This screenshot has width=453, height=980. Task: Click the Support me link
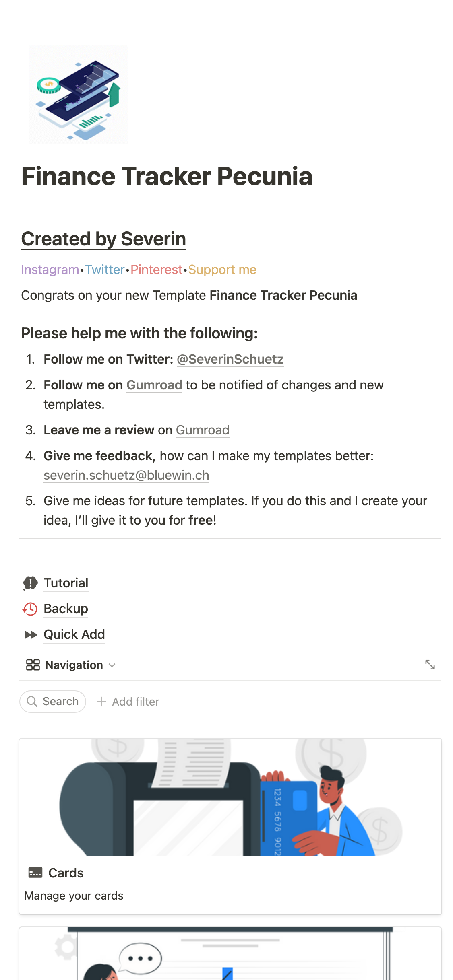[x=222, y=270]
